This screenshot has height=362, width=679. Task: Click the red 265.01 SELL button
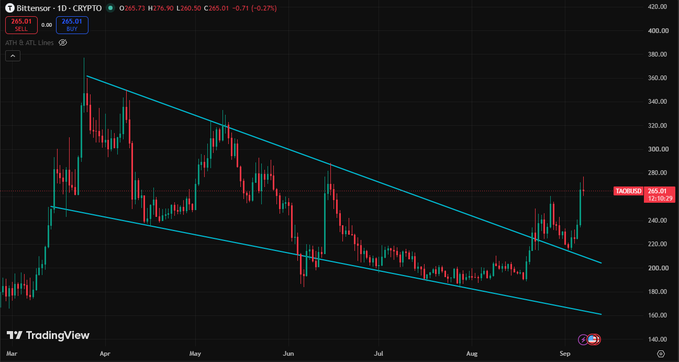(x=21, y=25)
